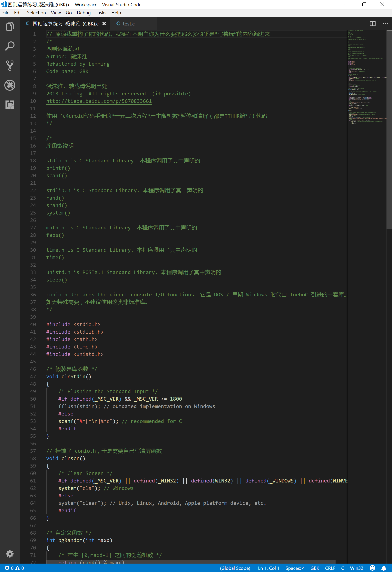Open the Explorer view in activity bar
Viewport: 392px width, 572px height.
click(x=10, y=26)
